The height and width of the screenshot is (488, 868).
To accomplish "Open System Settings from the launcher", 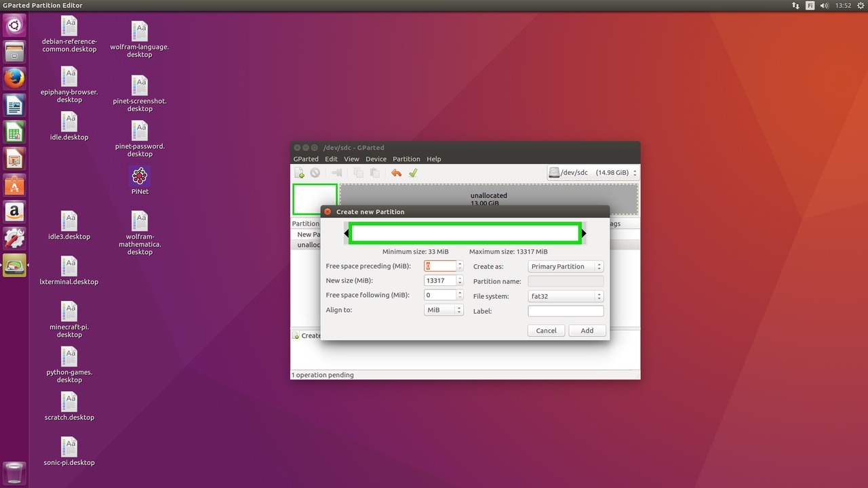I will click(14, 239).
